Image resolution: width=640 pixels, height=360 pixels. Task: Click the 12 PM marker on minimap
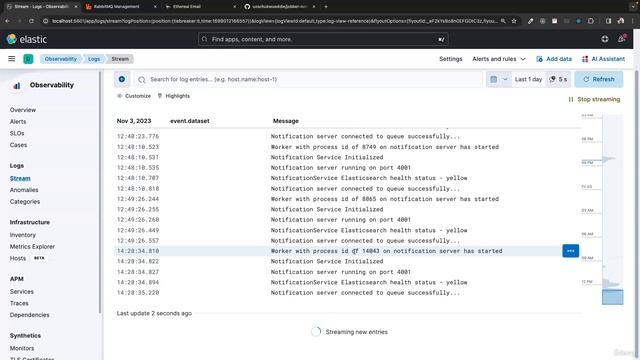(x=587, y=282)
